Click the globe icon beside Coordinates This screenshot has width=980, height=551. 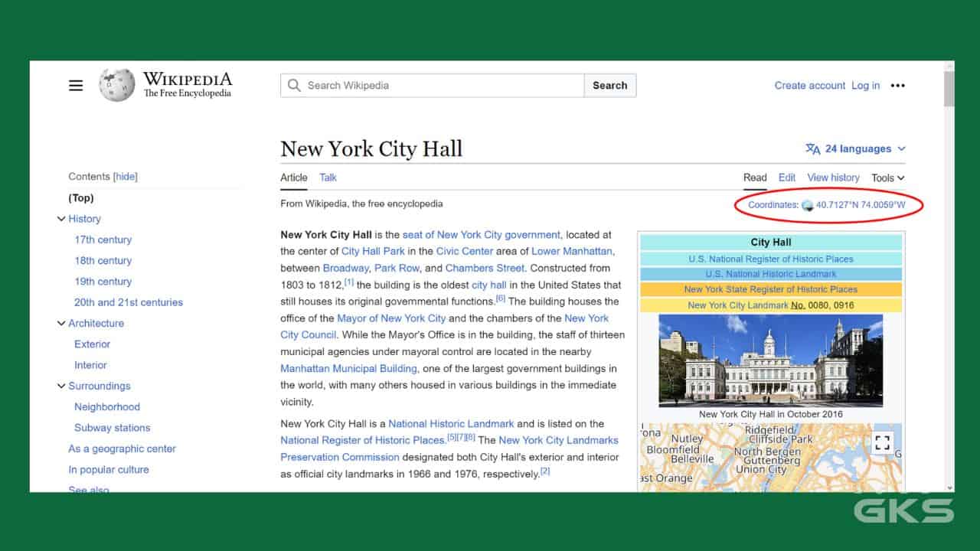[x=807, y=205]
